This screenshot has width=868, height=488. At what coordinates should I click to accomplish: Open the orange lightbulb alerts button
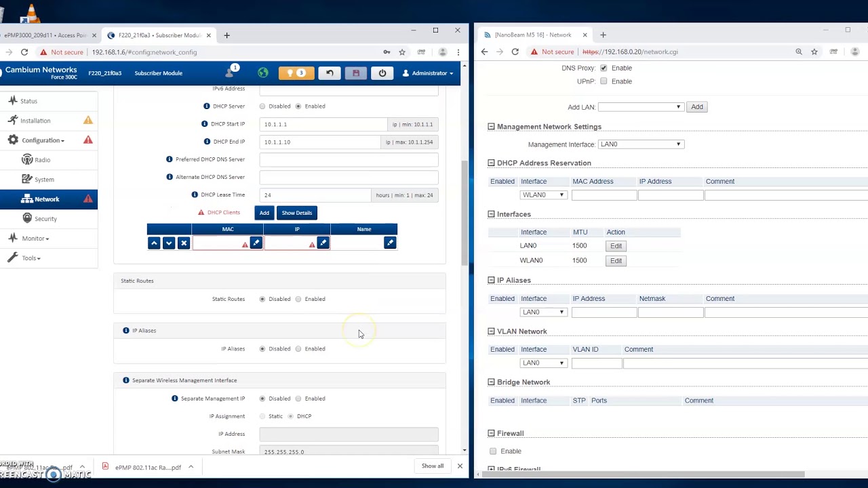point(296,73)
